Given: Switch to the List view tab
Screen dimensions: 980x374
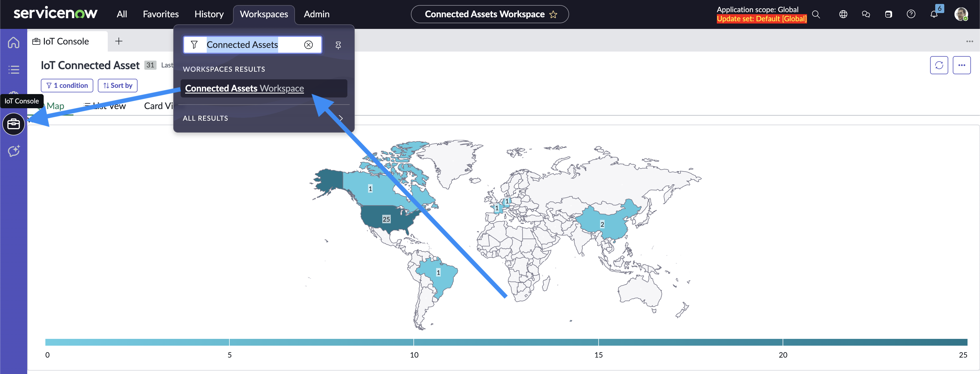Looking at the screenshot, I should coord(105,106).
